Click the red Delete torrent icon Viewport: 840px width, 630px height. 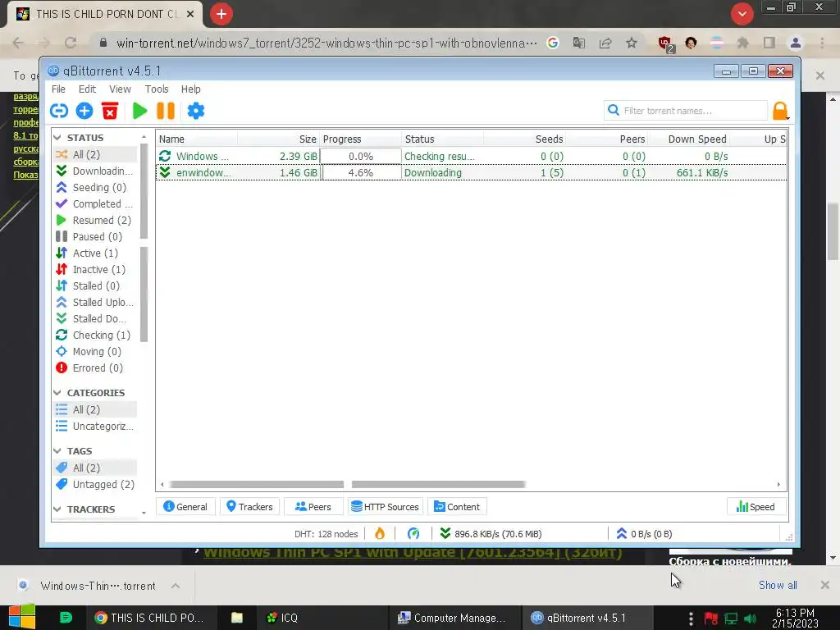110,111
